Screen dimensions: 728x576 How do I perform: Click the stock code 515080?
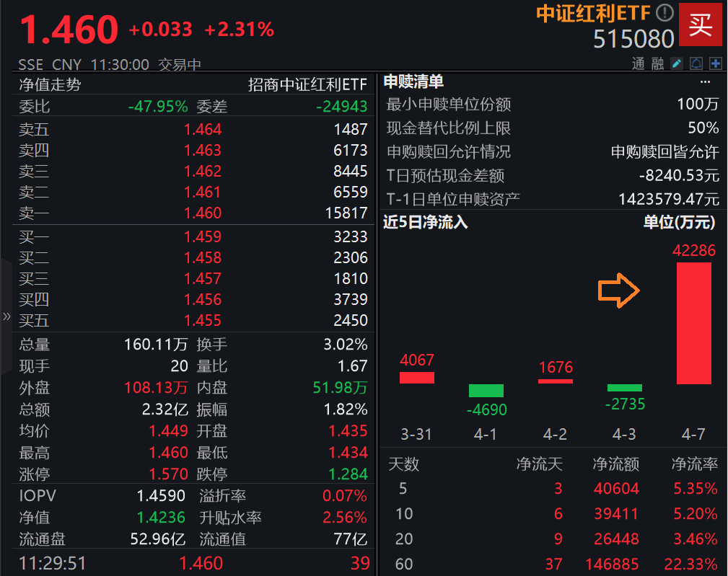pyautogui.click(x=633, y=39)
